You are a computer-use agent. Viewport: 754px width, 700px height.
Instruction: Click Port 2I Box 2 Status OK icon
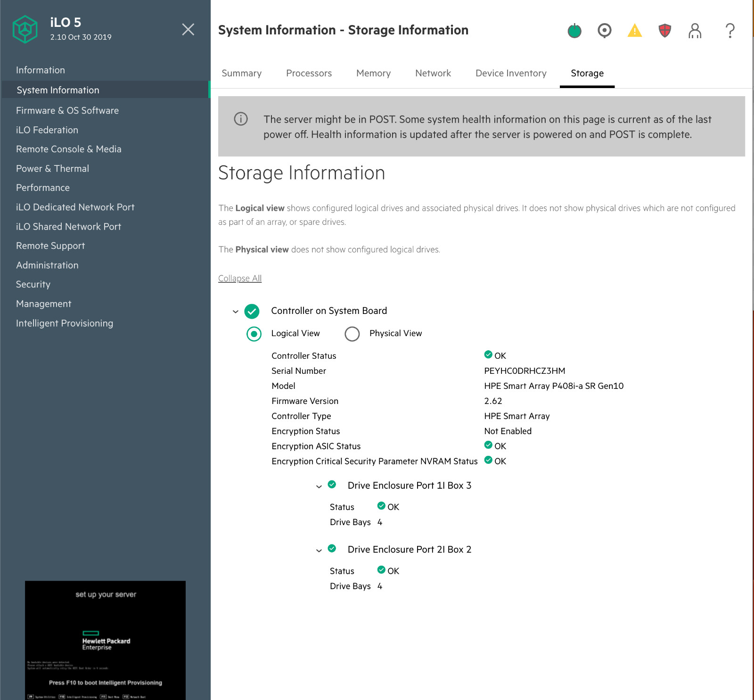point(382,570)
